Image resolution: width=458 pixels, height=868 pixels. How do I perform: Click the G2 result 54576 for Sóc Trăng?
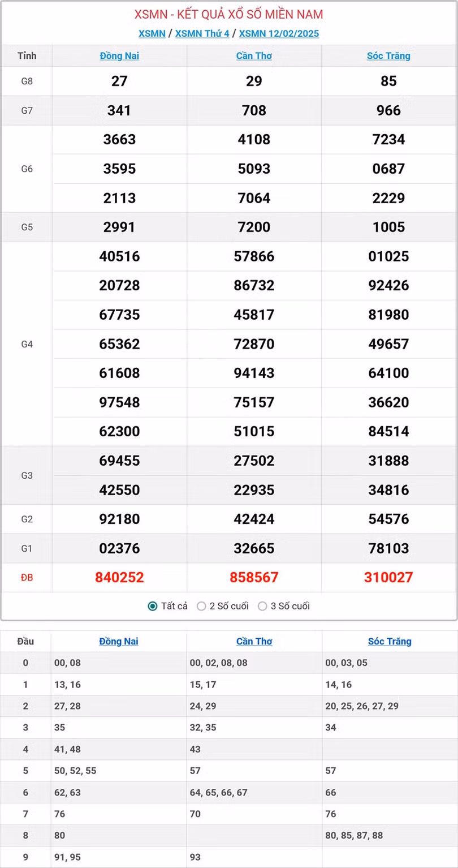tap(388, 519)
